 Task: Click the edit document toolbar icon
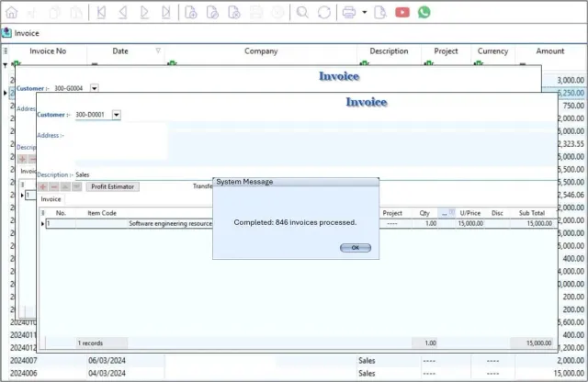pos(212,12)
